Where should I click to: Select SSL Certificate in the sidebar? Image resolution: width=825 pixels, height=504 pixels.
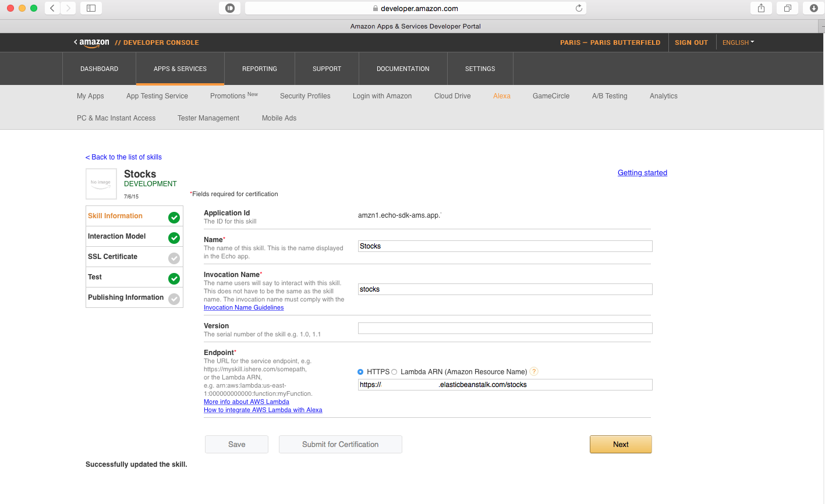tap(112, 257)
